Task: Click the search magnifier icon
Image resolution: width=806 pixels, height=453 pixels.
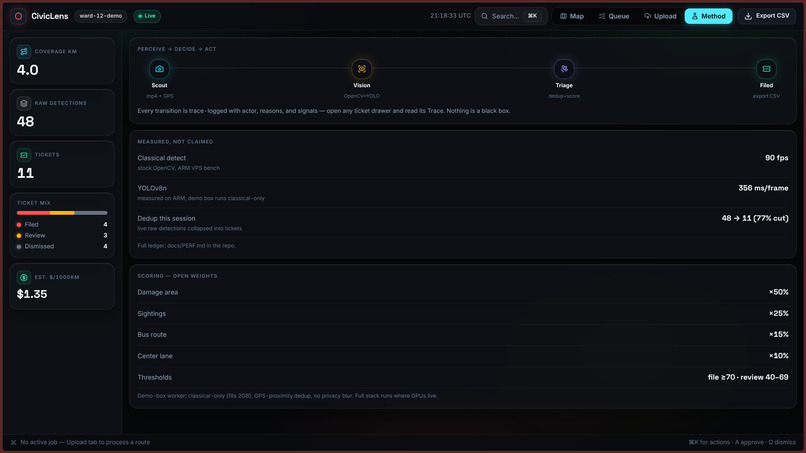Action: coord(484,16)
